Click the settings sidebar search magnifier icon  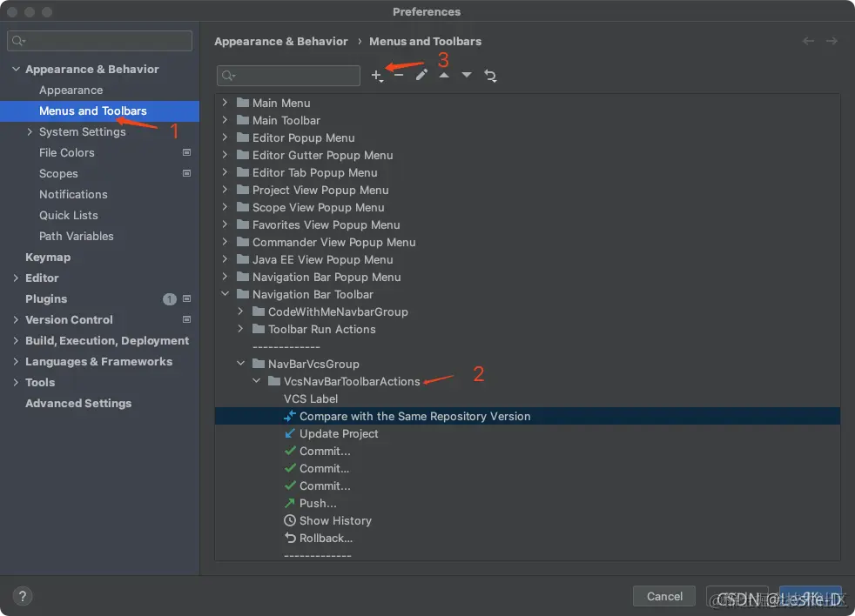tap(18, 41)
